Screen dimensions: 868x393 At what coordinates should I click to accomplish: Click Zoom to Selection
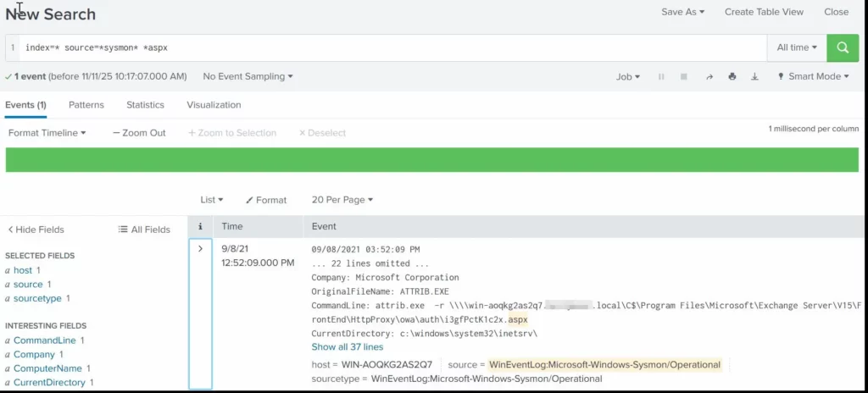tap(232, 133)
